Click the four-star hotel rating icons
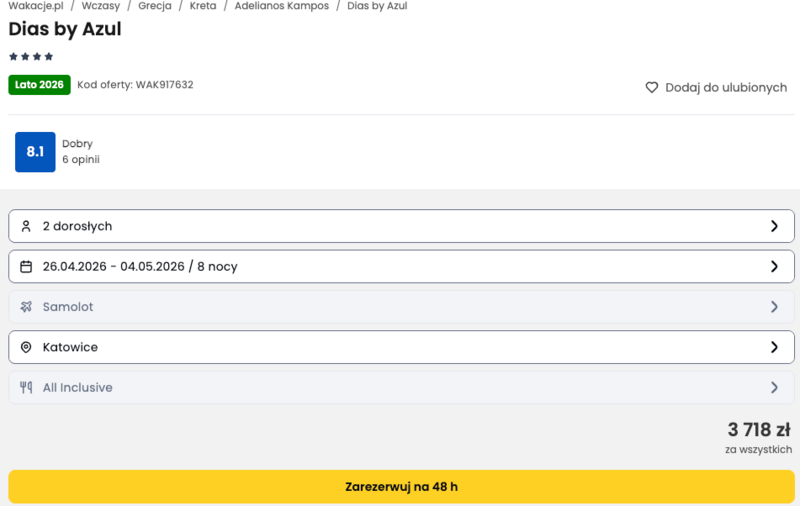 click(31, 57)
